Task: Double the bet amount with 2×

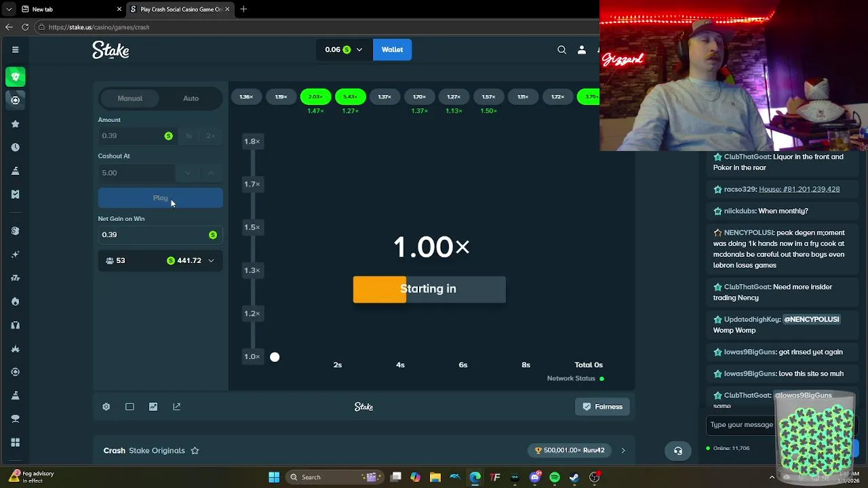Action: 211,136
